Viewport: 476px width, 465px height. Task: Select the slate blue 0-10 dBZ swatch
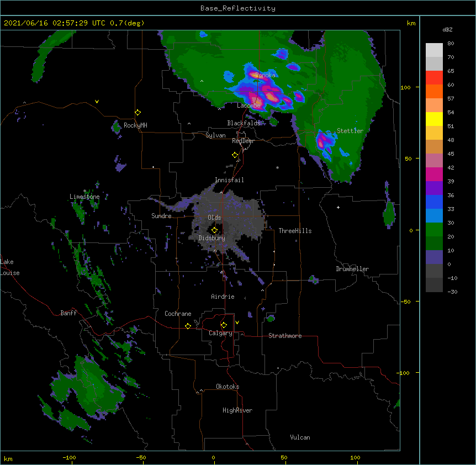(x=434, y=257)
